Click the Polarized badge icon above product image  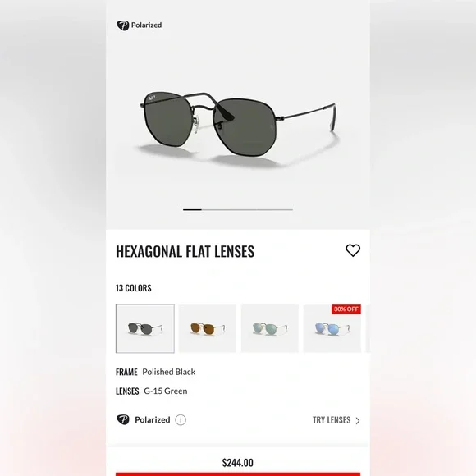pyautogui.click(x=123, y=25)
